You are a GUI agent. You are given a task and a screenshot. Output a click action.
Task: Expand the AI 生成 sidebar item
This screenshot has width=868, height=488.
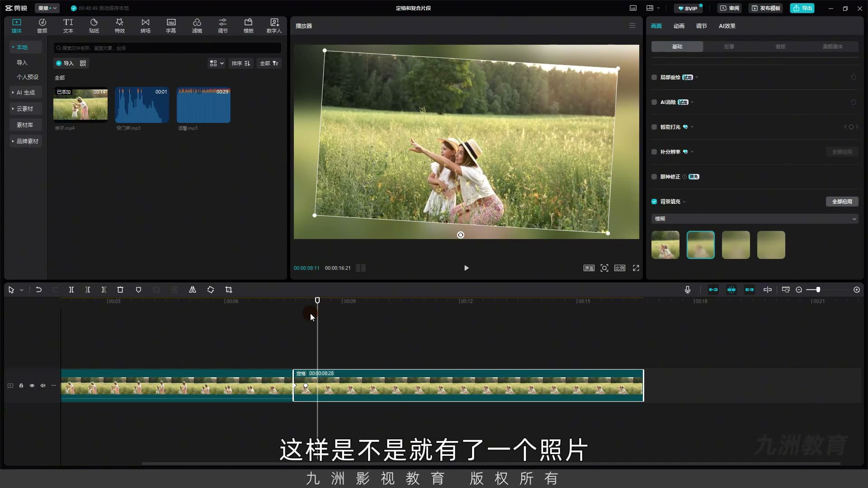click(x=25, y=92)
